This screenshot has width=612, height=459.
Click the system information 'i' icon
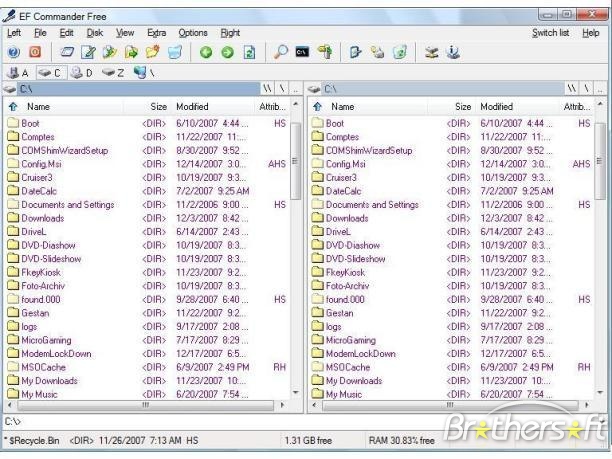(x=453, y=52)
